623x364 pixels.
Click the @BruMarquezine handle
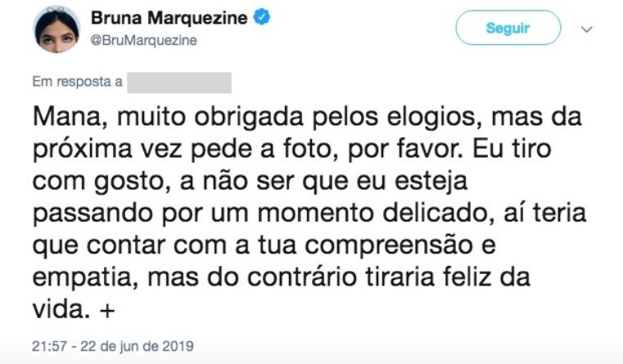point(144,40)
